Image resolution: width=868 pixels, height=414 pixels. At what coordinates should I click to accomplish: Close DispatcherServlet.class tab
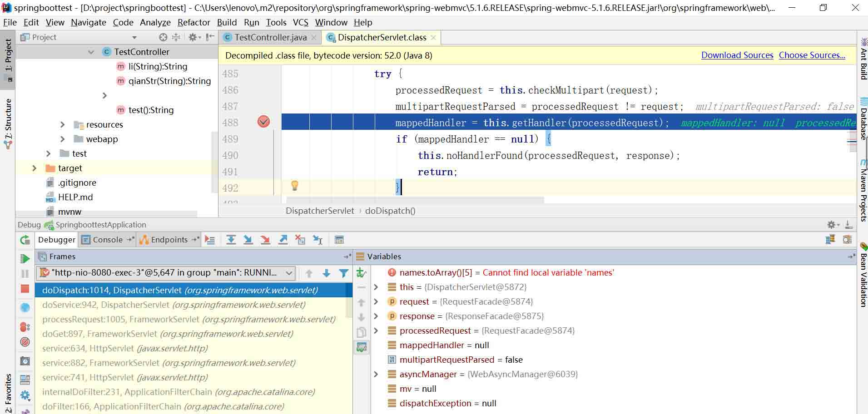433,37
